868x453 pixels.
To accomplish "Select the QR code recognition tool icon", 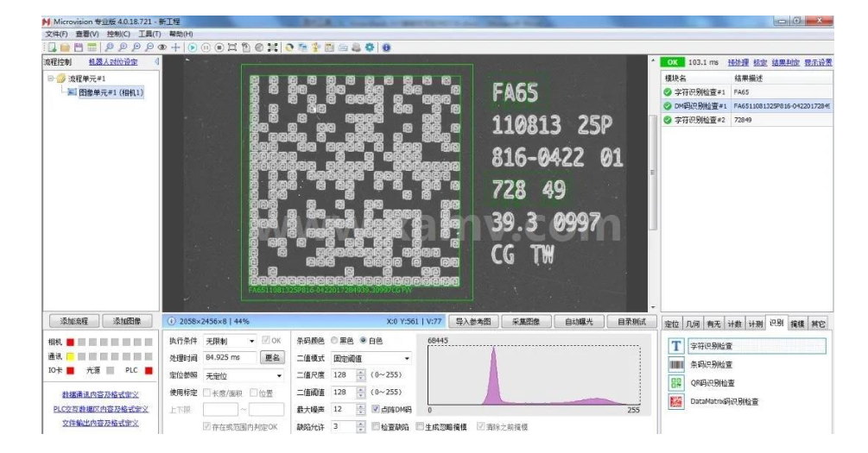I will click(676, 383).
